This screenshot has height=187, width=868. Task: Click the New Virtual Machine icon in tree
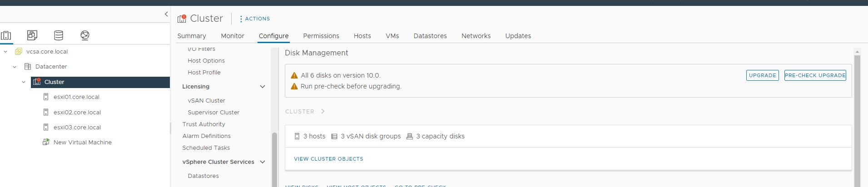(x=46, y=142)
